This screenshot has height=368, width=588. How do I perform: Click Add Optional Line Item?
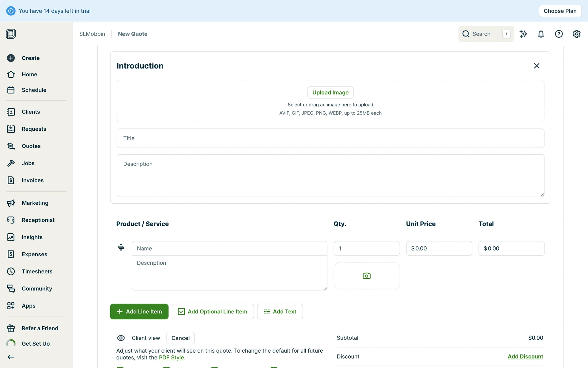[213, 312]
